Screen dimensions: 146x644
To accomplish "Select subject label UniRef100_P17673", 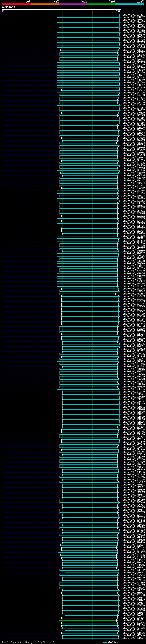I will click(134, 517).
